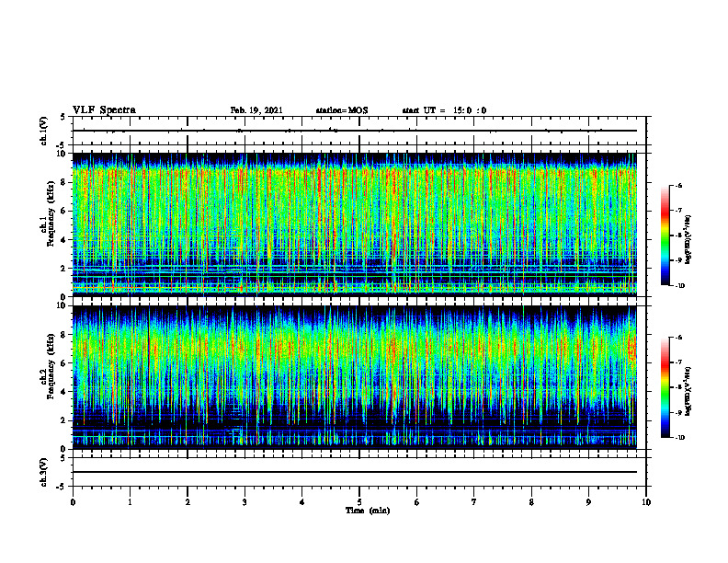
Task: Click time axis tick label "8"
Action: click(531, 502)
